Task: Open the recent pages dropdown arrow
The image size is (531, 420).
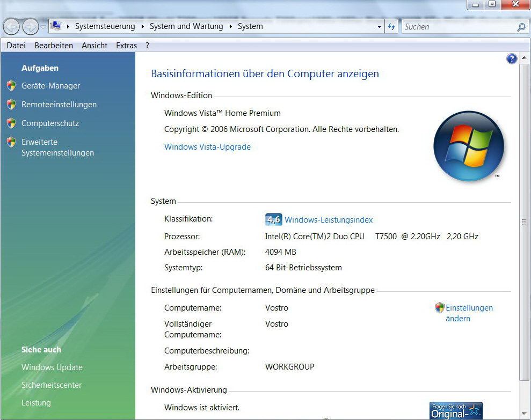Action: click(x=43, y=27)
